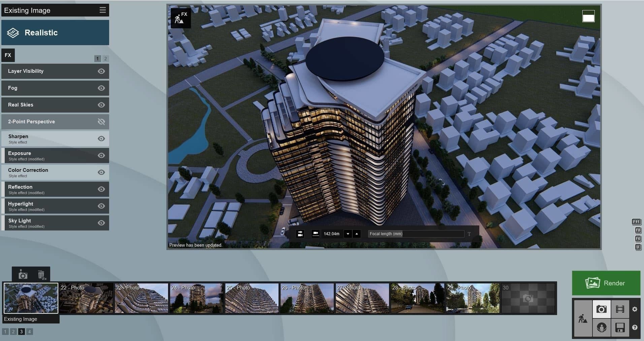644x341 pixels.
Task: Decrease camera height with down arrow
Action: coord(348,234)
